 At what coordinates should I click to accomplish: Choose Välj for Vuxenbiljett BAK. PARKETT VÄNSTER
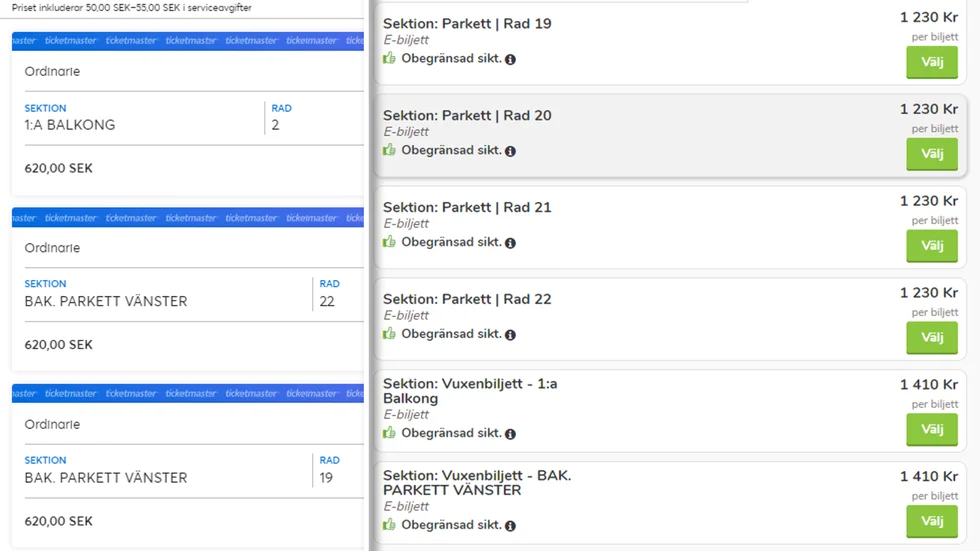pyautogui.click(x=932, y=521)
